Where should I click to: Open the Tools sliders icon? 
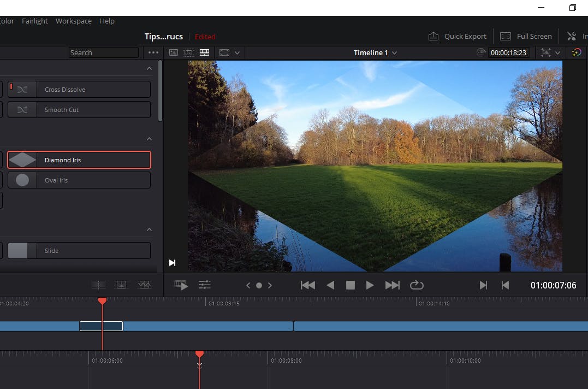[x=205, y=285]
